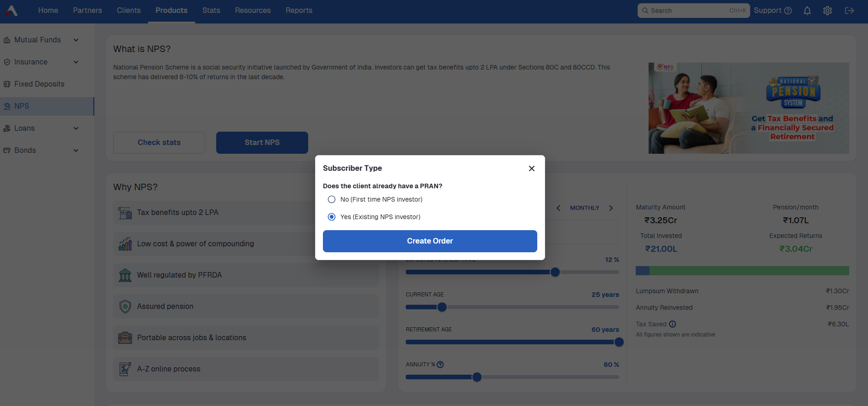
Task: Click the National Pension System banner image
Action: pyautogui.click(x=749, y=108)
